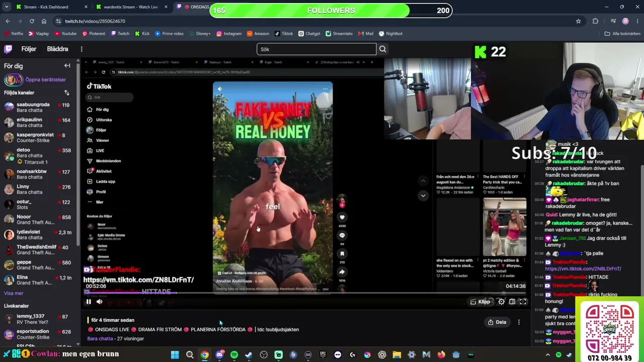Show hidden system tray icons

tap(548, 355)
